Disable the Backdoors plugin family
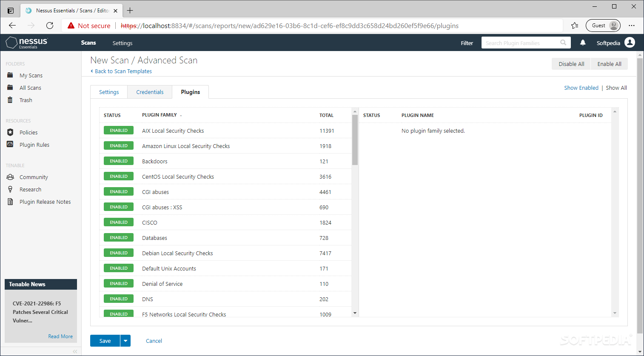Image resolution: width=644 pixels, height=356 pixels. 118,161
